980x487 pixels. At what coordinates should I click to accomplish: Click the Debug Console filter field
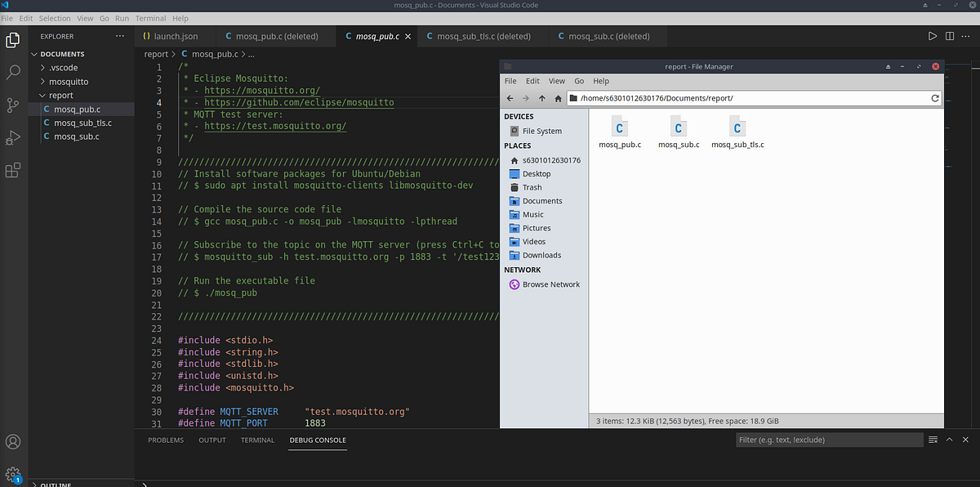tap(829, 440)
